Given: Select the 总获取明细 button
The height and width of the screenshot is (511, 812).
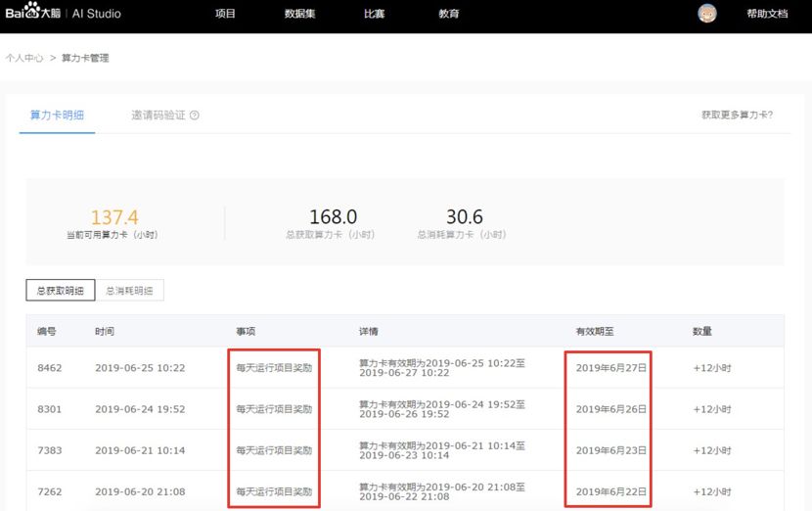Looking at the screenshot, I should (x=61, y=290).
